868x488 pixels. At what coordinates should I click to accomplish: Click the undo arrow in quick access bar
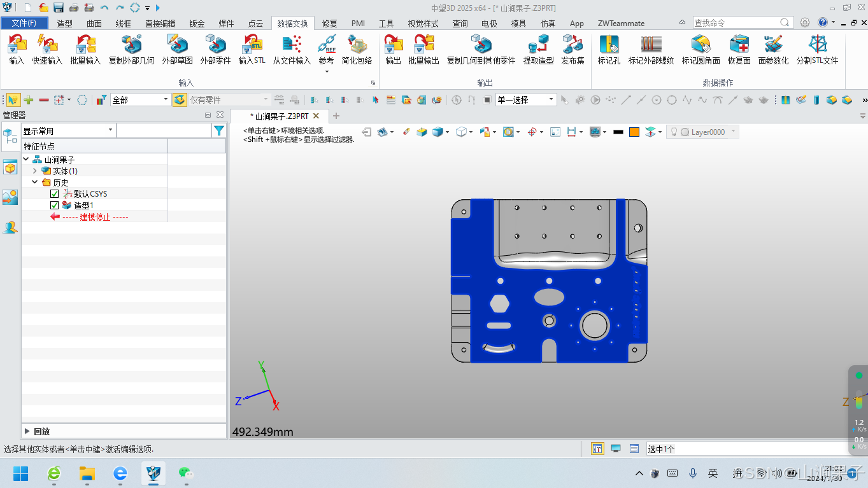click(x=104, y=8)
